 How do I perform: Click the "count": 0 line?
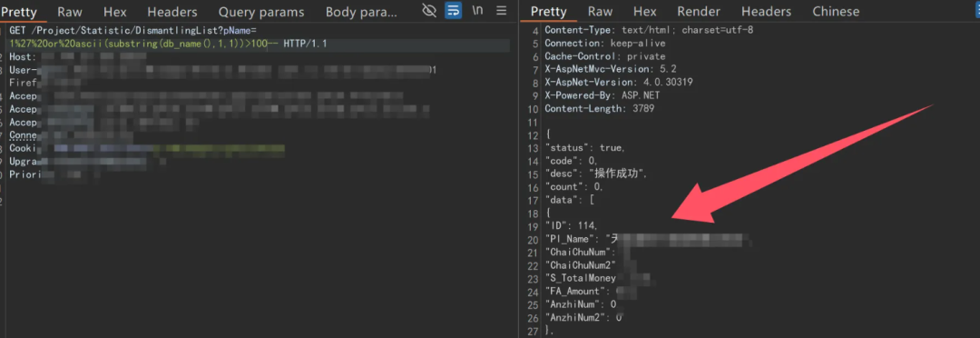pos(574,187)
